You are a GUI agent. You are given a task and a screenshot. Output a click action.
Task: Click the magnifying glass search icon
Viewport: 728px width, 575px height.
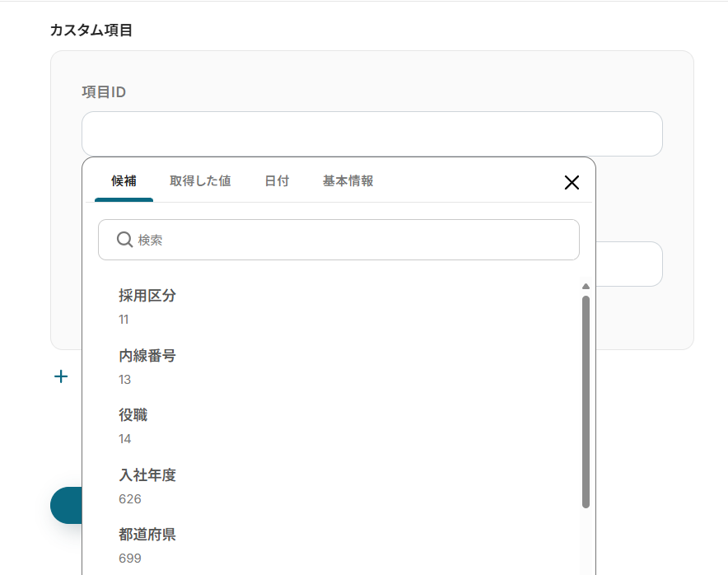pos(124,240)
